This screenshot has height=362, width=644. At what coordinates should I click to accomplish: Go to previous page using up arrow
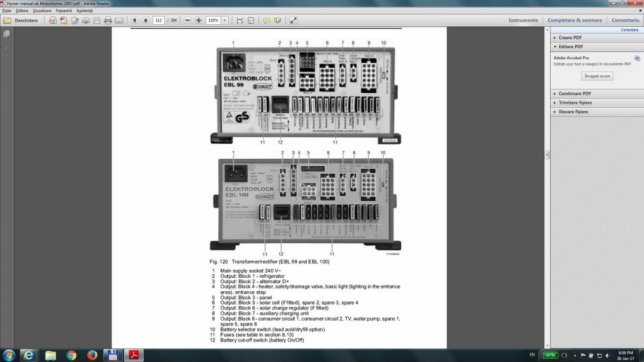tap(134, 20)
